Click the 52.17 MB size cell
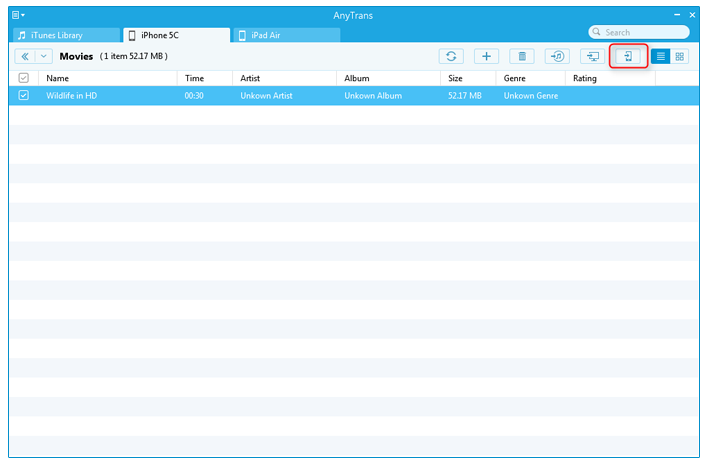This screenshot has width=707, height=465. (x=464, y=96)
